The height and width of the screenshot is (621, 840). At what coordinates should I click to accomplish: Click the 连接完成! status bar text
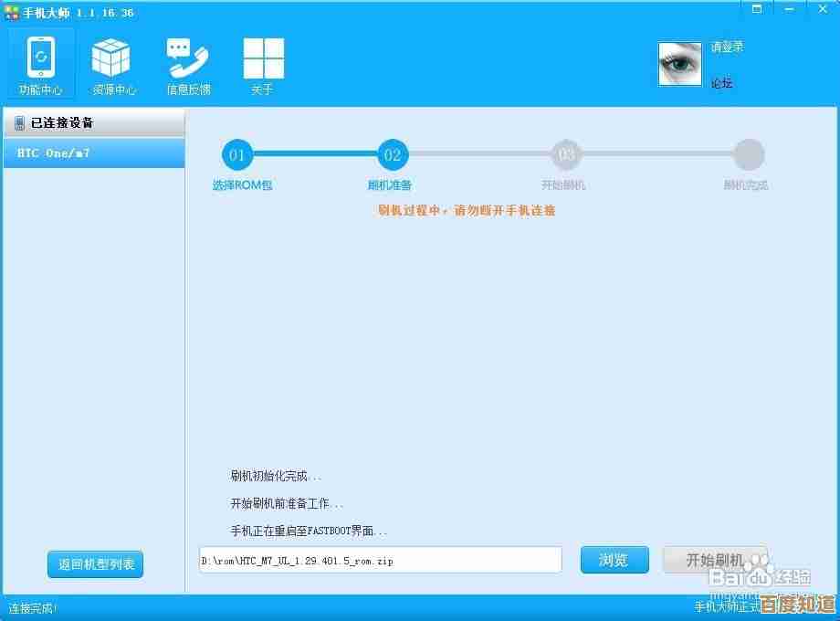click(33, 608)
